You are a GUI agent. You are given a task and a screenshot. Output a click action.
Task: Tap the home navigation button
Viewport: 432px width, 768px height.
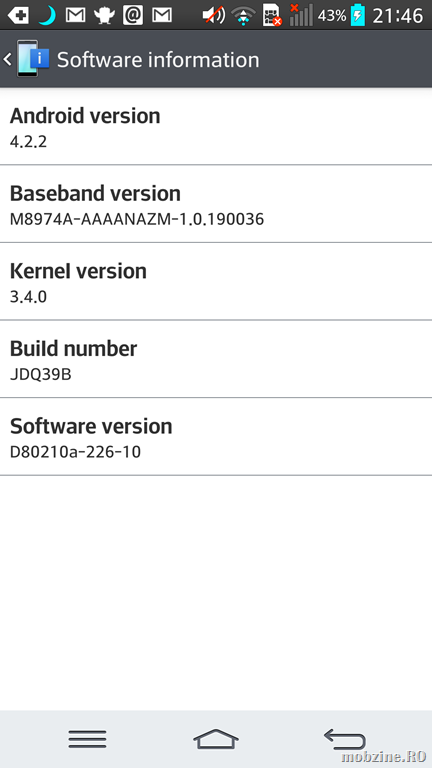pos(216,739)
